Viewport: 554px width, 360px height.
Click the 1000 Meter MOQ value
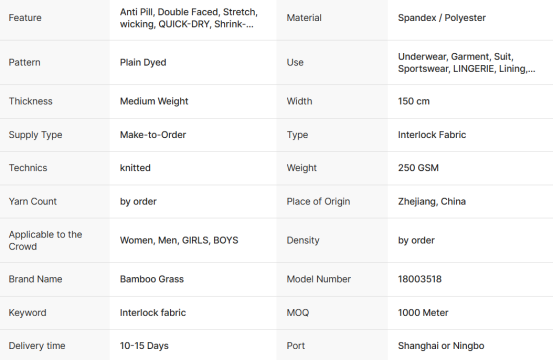(423, 313)
